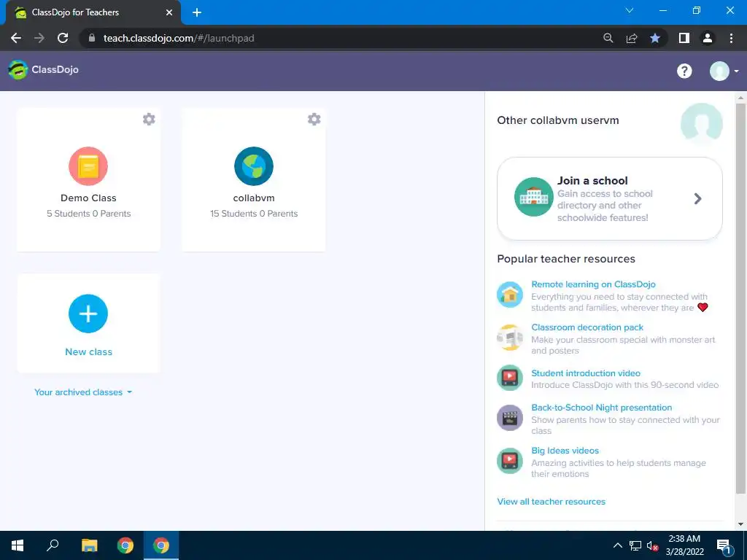The image size is (747, 560).
Task: Expand Your archived classes dropdown
Action: tap(83, 392)
